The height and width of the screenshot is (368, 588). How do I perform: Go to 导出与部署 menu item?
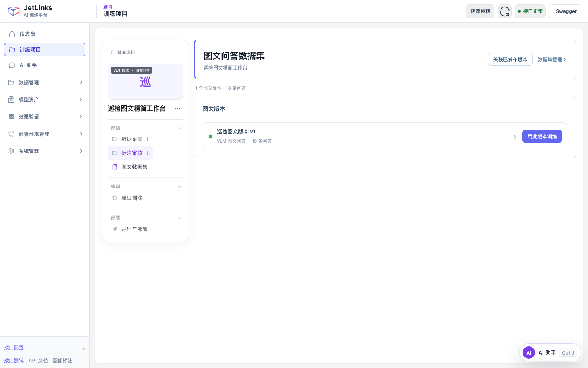pyautogui.click(x=130, y=229)
